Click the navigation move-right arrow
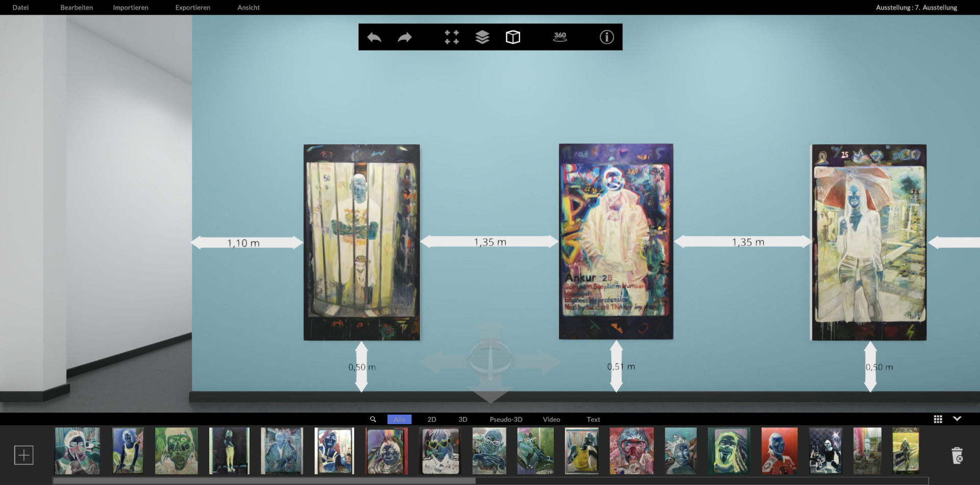 click(x=538, y=362)
